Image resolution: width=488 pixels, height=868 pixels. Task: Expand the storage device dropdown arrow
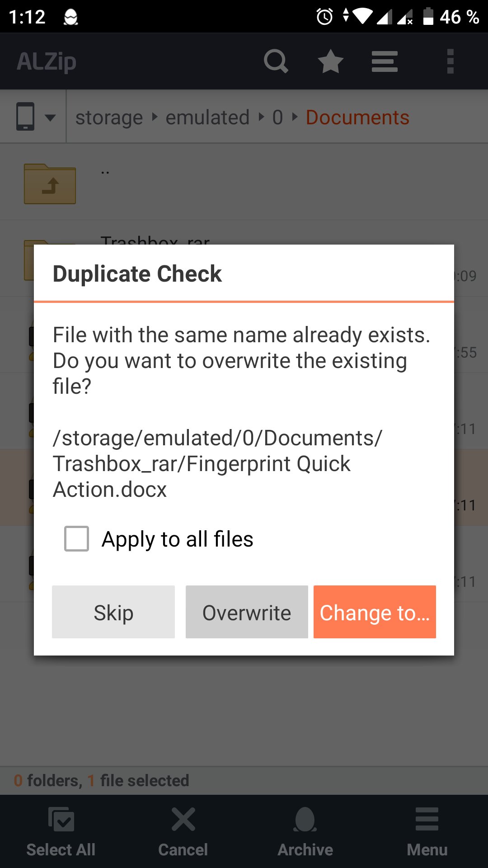point(51,118)
